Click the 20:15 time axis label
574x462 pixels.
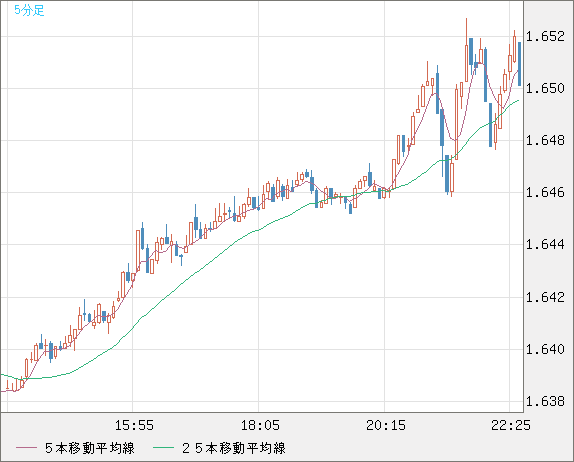click(x=386, y=425)
